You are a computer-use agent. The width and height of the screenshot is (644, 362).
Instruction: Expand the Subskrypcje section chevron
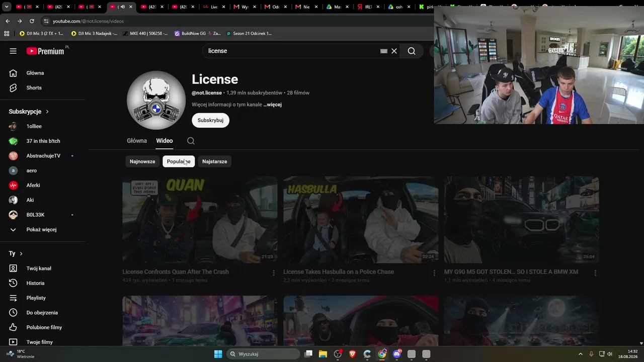[47, 112]
